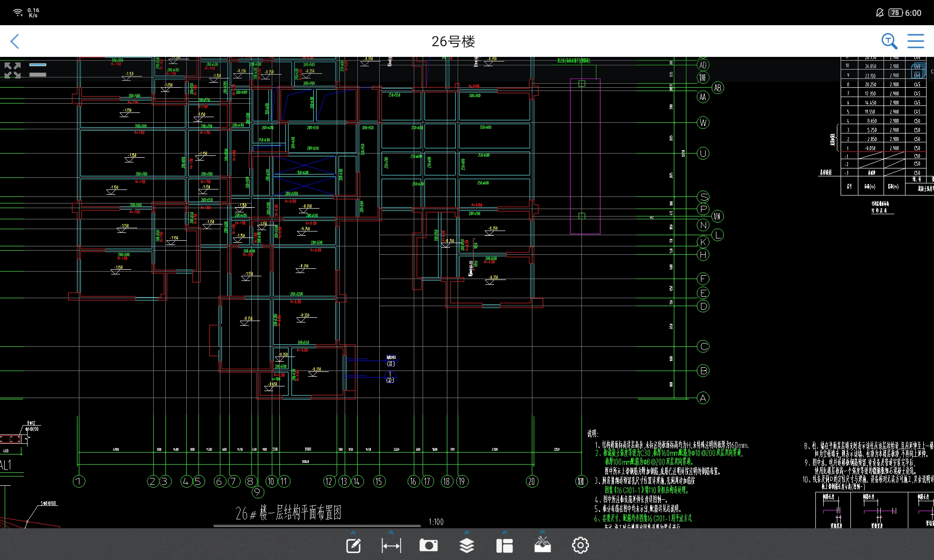Select grid axis bubble L on right

click(x=717, y=235)
